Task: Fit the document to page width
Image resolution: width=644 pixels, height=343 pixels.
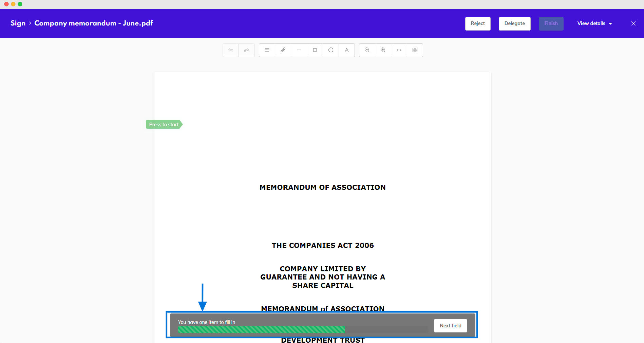Action: point(399,50)
